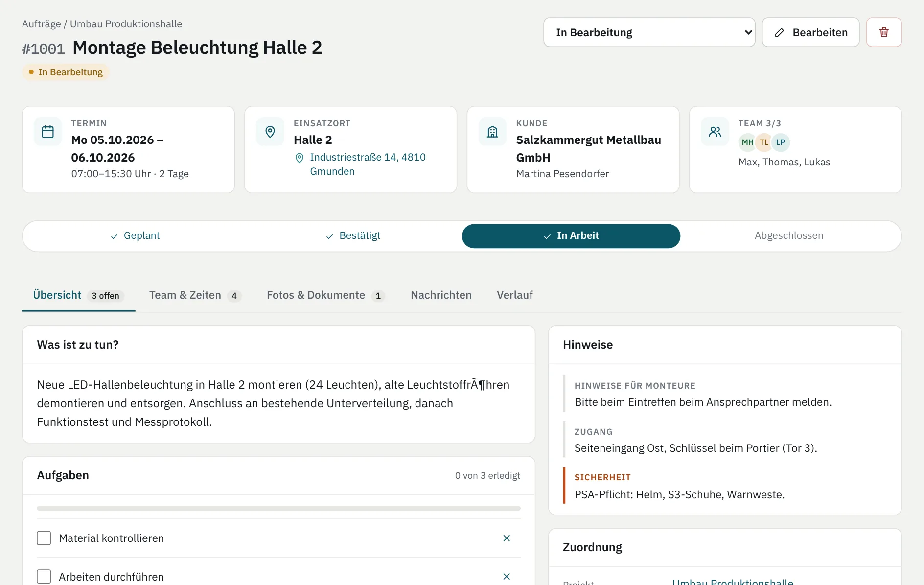Open the Aufträge breadcrumb link
Image resolution: width=924 pixels, height=585 pixels.
click(x=42, y=24)
